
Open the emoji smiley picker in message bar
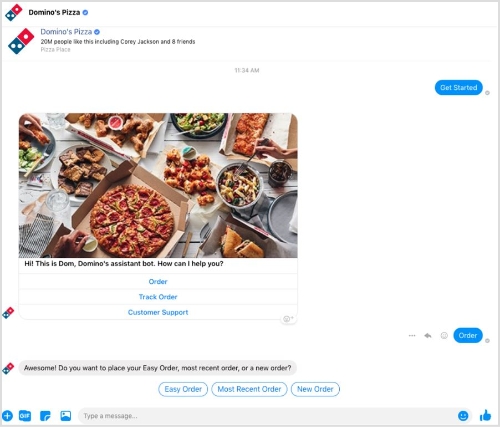(x=463, y=416)
